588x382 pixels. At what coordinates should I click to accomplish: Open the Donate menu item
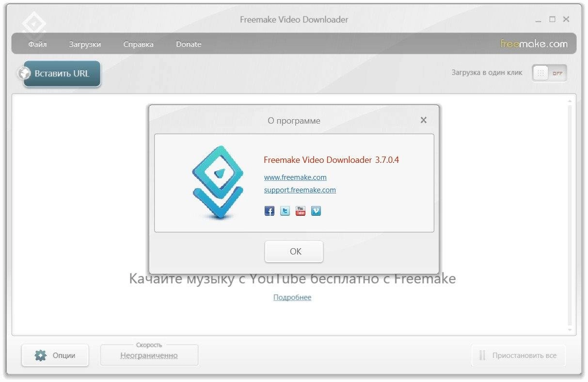tap(189, 44)
